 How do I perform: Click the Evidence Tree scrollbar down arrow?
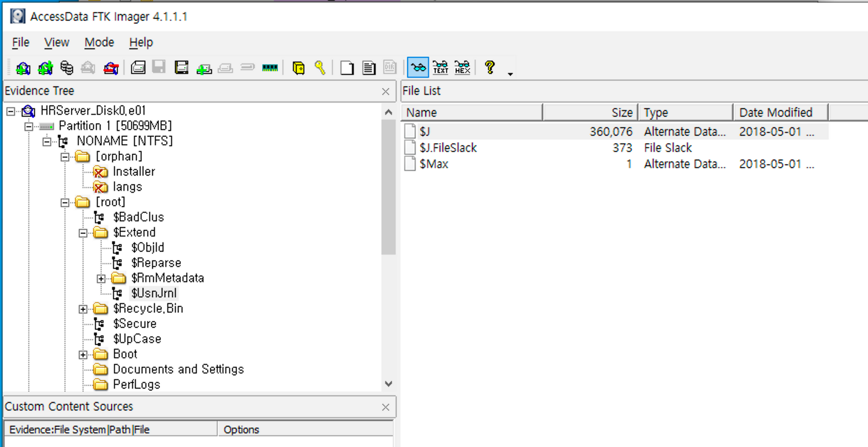pyautogui.click(x=389, y=384)
